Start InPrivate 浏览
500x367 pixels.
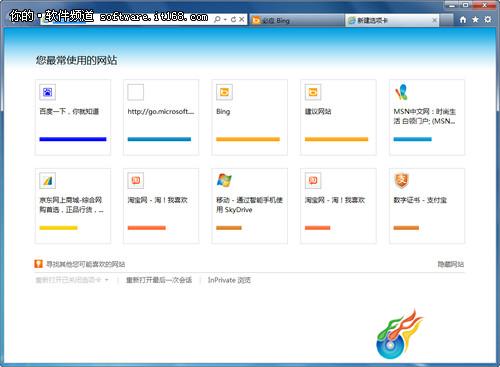(x=229, y=280)
